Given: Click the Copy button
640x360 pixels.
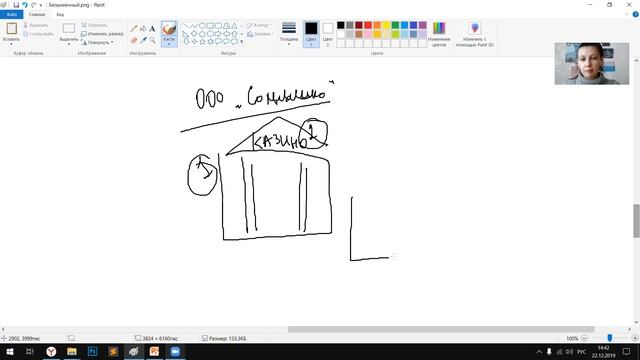Looking at the screenshot, I should click(x=38, y=34).
